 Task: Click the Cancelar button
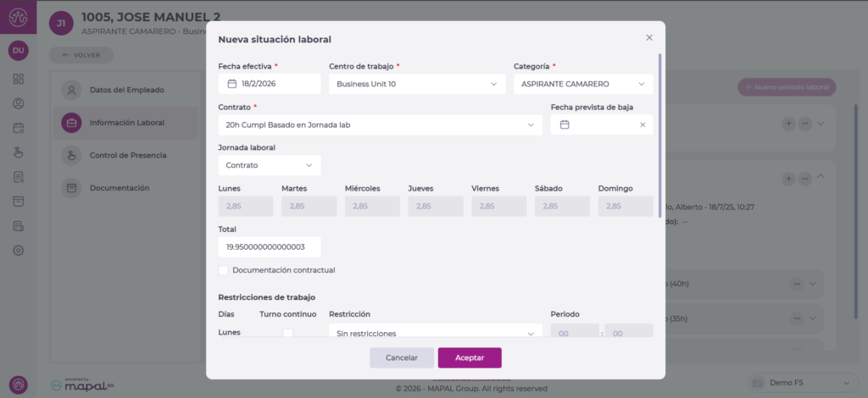coord(402,358)
